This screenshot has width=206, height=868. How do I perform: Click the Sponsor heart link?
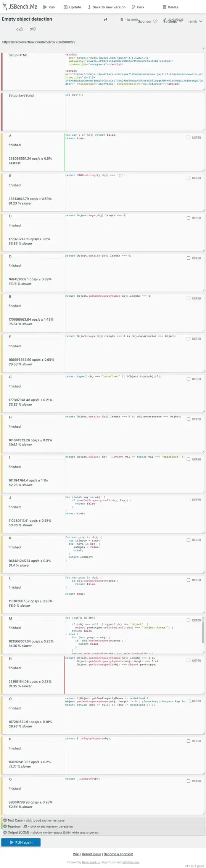click(148, 22)
